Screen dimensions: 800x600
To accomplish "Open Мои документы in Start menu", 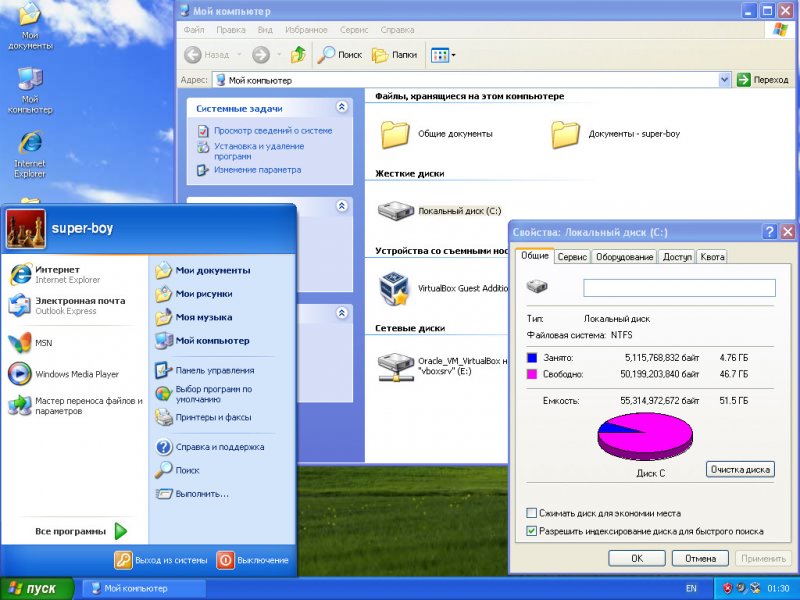I will tap(203, 270).
